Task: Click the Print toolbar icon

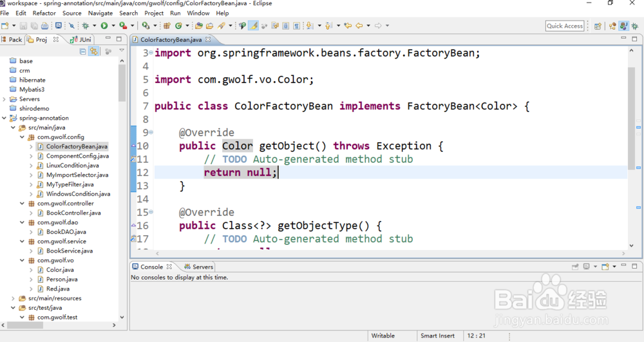Action: (x=44, y=26)
